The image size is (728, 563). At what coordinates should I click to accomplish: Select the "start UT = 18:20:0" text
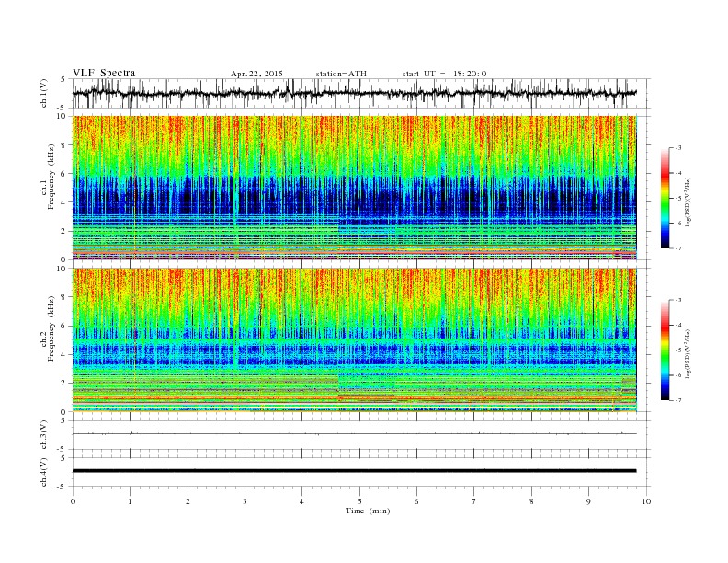point(444,74)
